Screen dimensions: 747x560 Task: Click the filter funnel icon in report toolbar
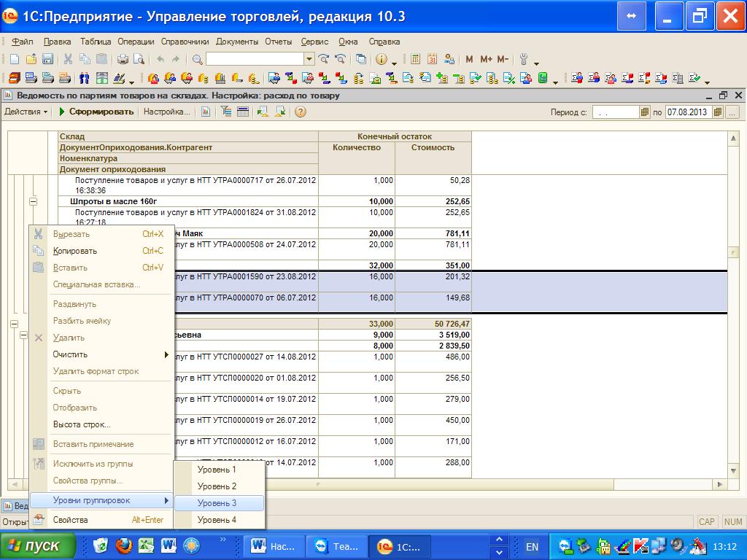pos(226,112)
